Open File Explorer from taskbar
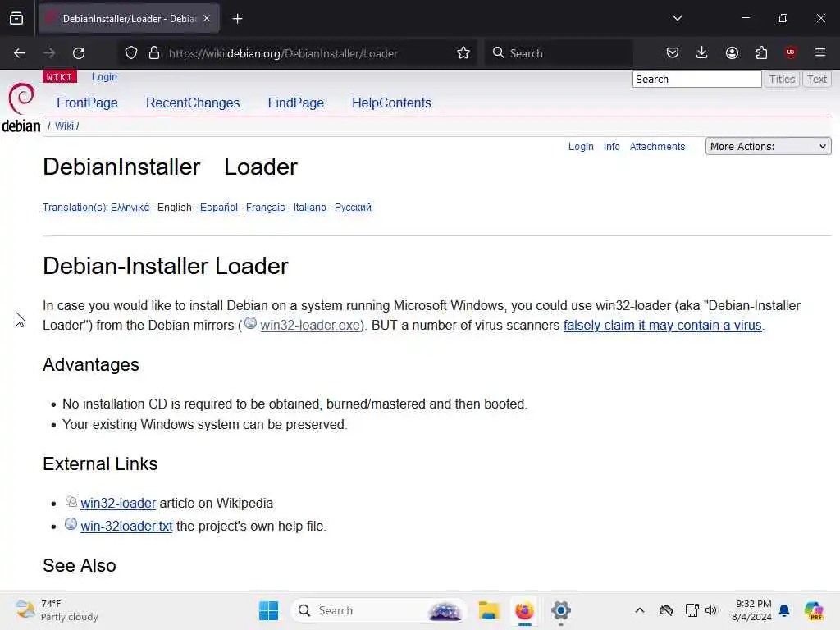 (x=489, y=610)
